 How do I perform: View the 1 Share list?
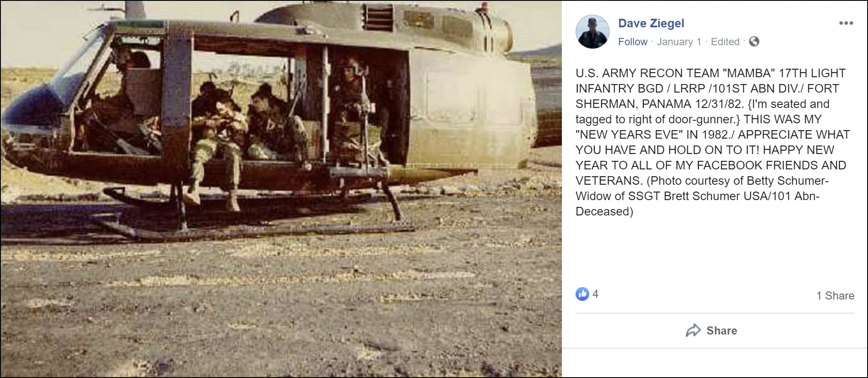point(835,296)
